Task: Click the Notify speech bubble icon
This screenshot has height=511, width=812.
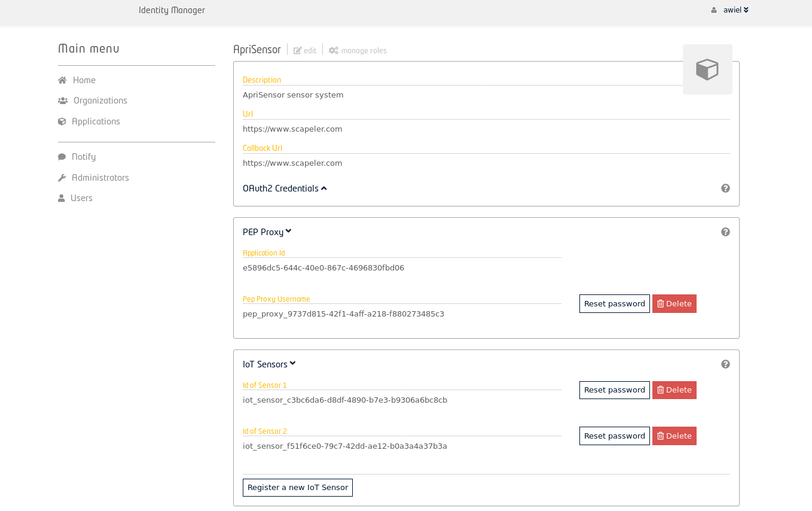Action: click(62, 157)
